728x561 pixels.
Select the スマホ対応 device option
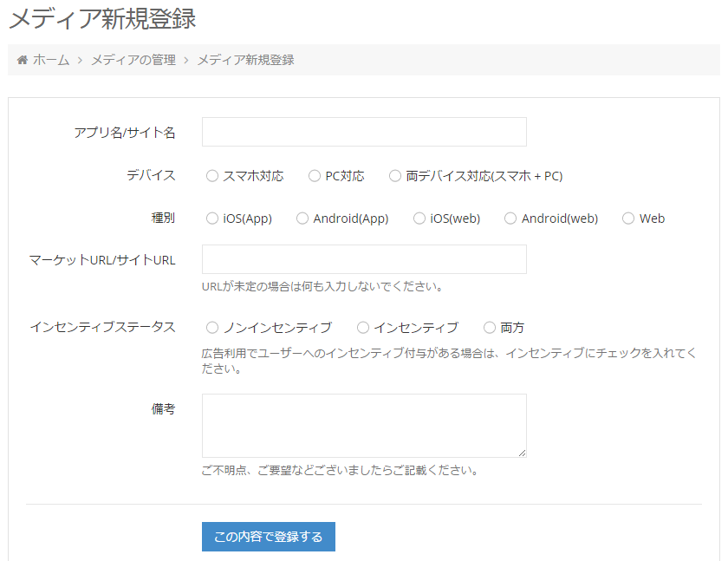[212, 175]
